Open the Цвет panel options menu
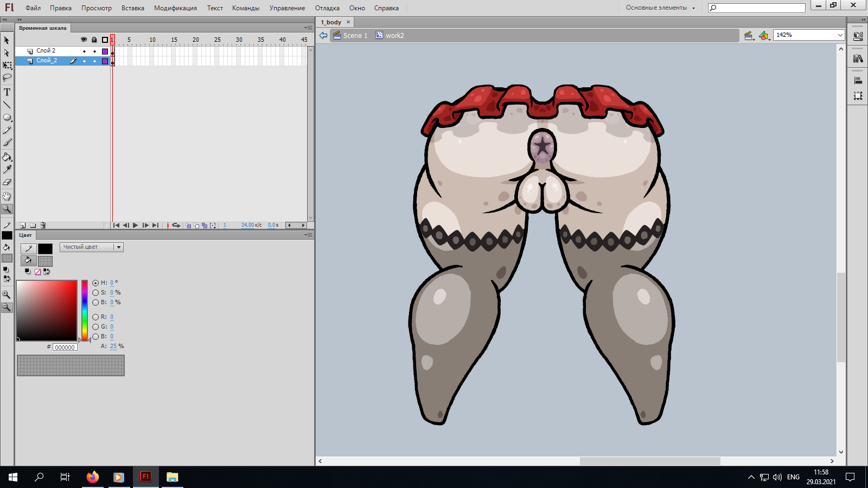The image size is (868, 488). tap(308, 235)
